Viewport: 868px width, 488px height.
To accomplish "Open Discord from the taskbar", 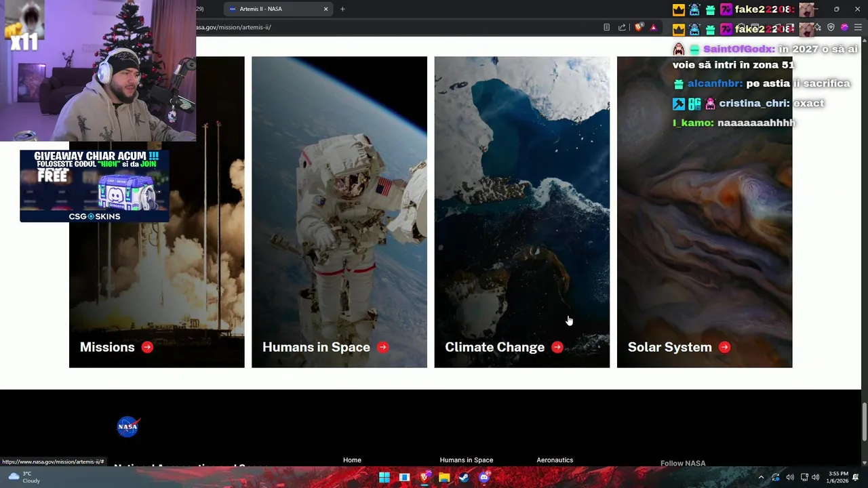I will point(484,477).
